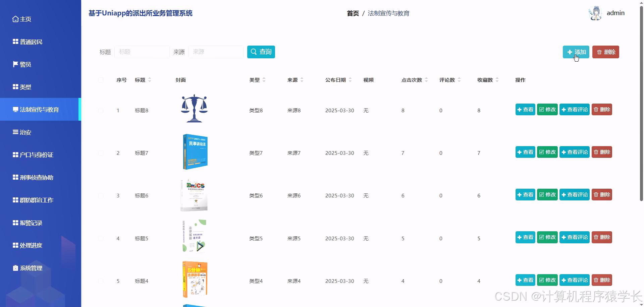Screen dimensions: 644x307
Task: Open 法制宣传与教育 via its chat icon
Action: coord(15,109)
